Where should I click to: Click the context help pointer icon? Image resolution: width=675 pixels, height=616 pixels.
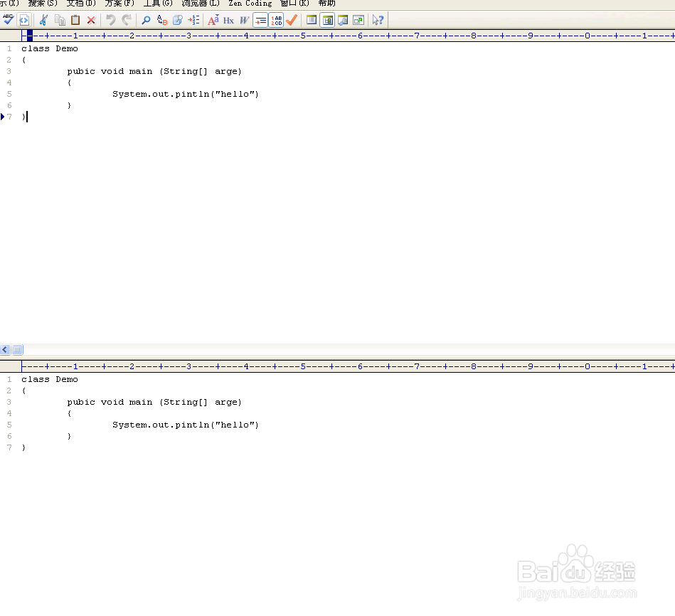[378, 20]
